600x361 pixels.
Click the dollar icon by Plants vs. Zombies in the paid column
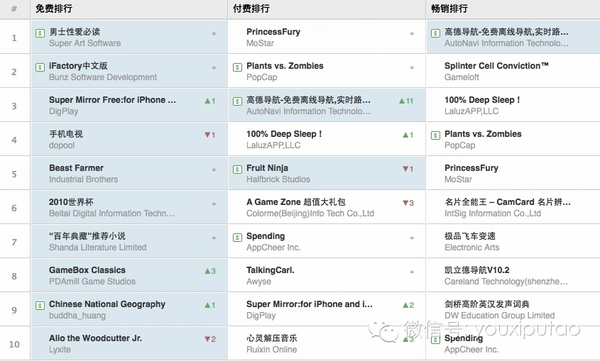click(238, 67)
